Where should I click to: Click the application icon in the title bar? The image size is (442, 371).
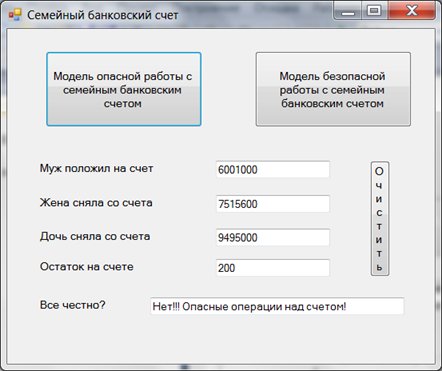pyautogui.click(x=15, y=15)
